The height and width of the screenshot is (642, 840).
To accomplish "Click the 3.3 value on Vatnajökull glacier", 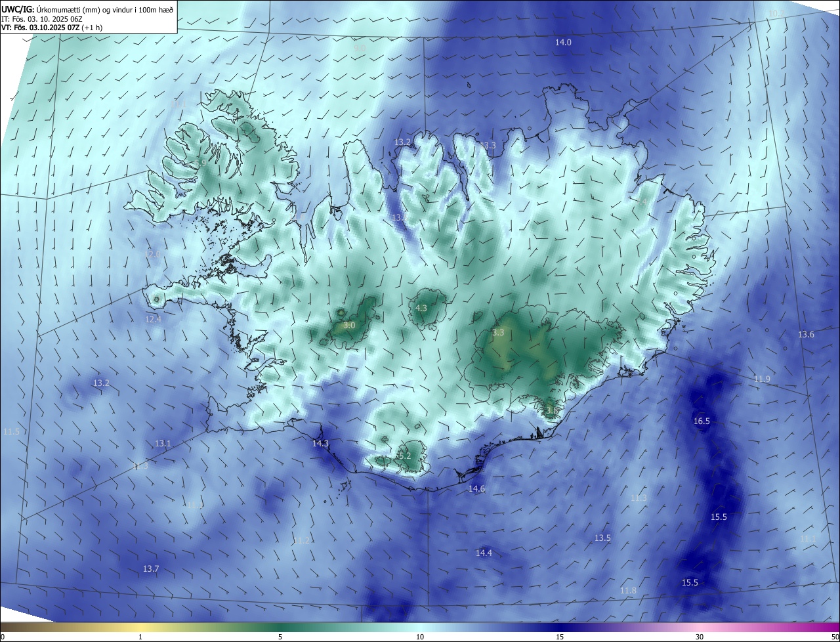I will 497,332.
